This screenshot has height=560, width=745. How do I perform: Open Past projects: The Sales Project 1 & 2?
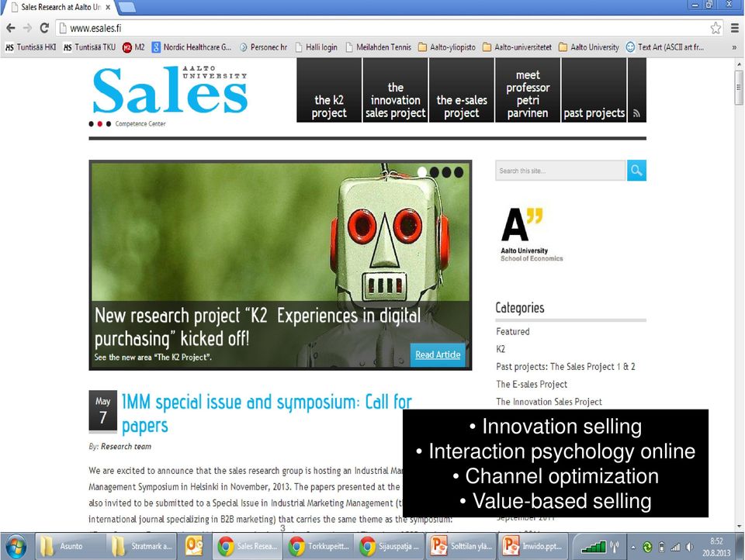click(x=566, y=367)
